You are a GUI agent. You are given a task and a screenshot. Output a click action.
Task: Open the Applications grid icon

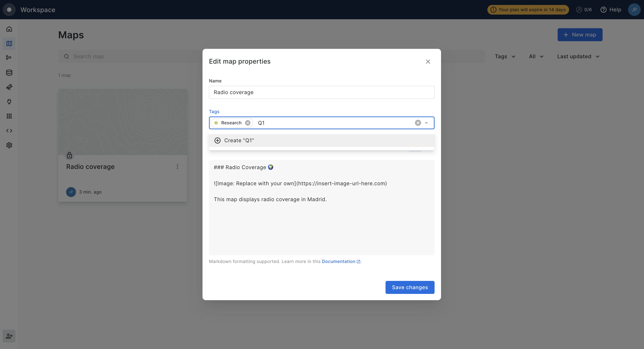coord(9,116)
